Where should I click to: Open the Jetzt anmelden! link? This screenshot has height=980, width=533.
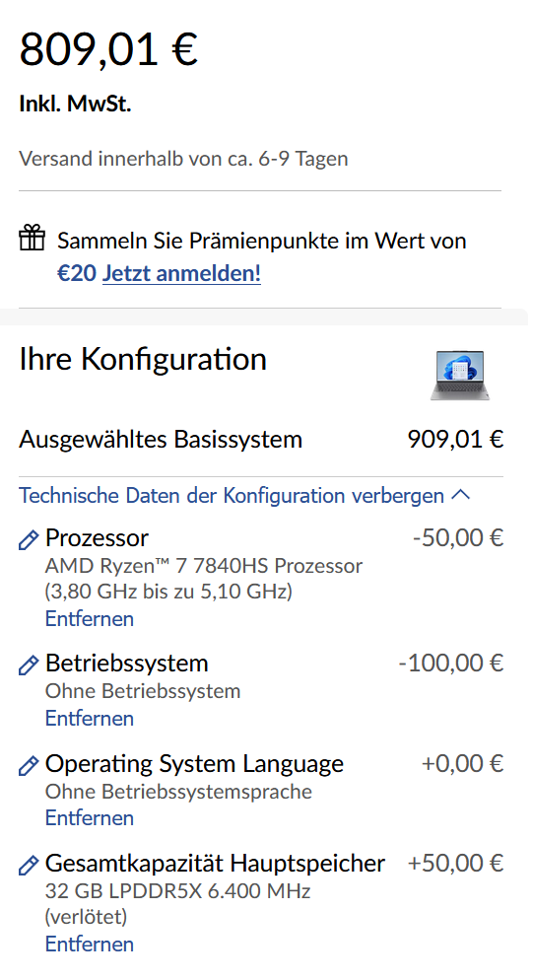[181, 273]
